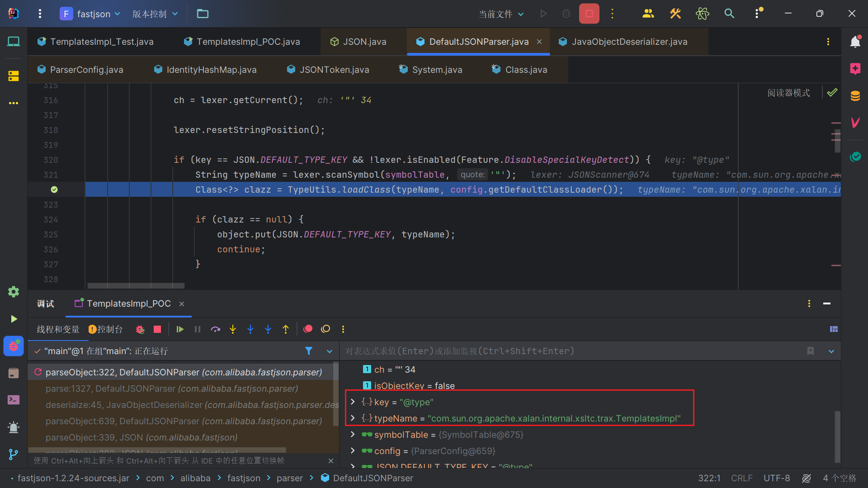The image size is (868, 488).
Task: Stop the running process with red stop button
Action: pos(589,14)
